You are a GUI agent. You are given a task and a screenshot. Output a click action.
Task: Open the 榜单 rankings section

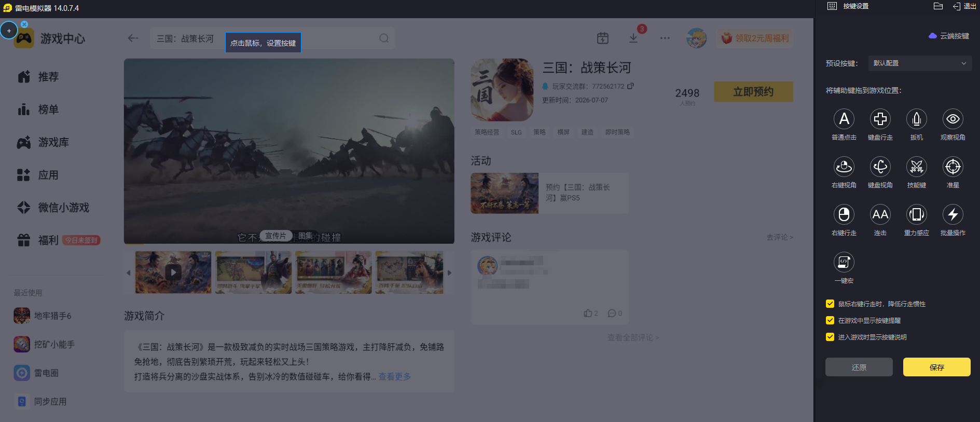click(38, 110)
